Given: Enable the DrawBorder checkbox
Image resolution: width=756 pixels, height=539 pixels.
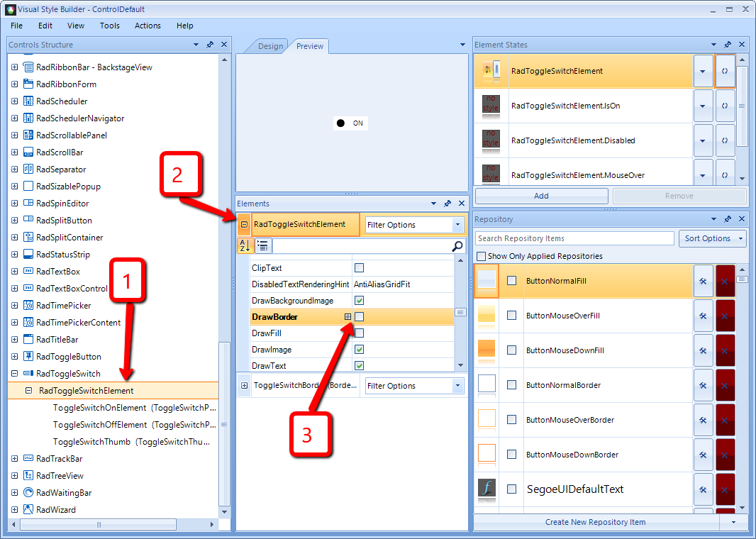Looking at the screenshot, I should (x=359, y=317).
